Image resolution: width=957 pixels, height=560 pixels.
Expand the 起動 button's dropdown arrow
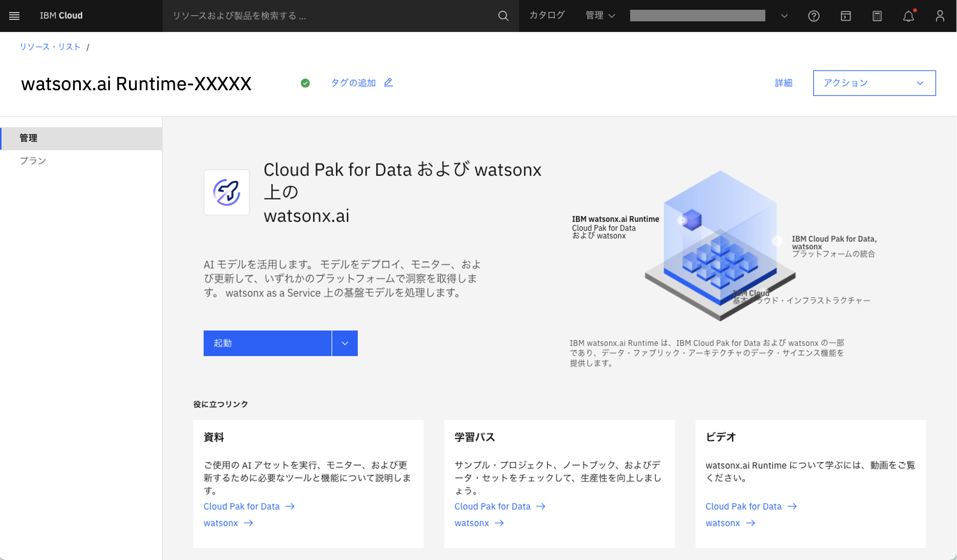click(345, 343)
